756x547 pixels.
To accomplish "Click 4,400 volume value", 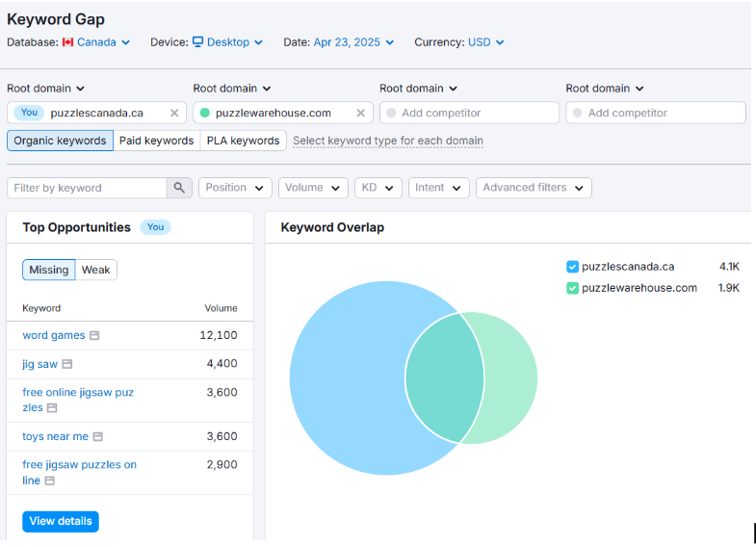I will pos(222,364).
